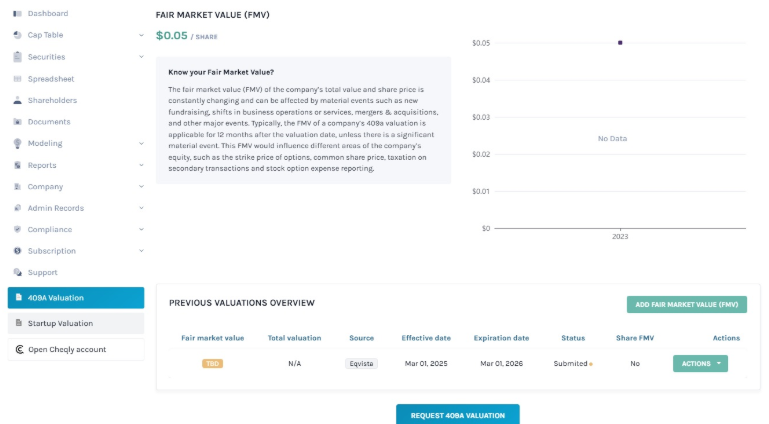Click the Dashboard icon in sidebar
The width and height of the screenshot is (769, 424).
(18, 14)
